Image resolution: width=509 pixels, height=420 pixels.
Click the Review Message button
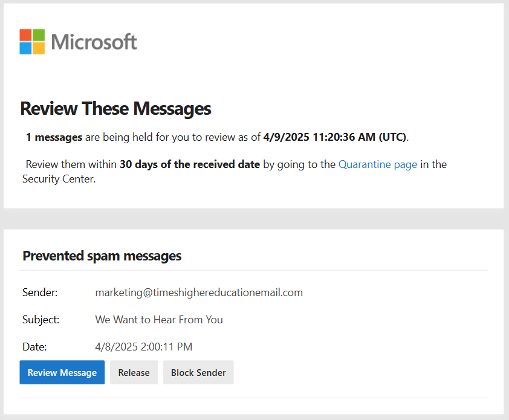(x=62, y=372)
